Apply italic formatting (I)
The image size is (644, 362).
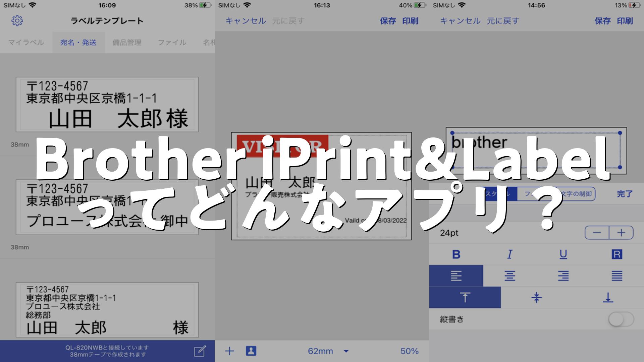coord(510,254)
